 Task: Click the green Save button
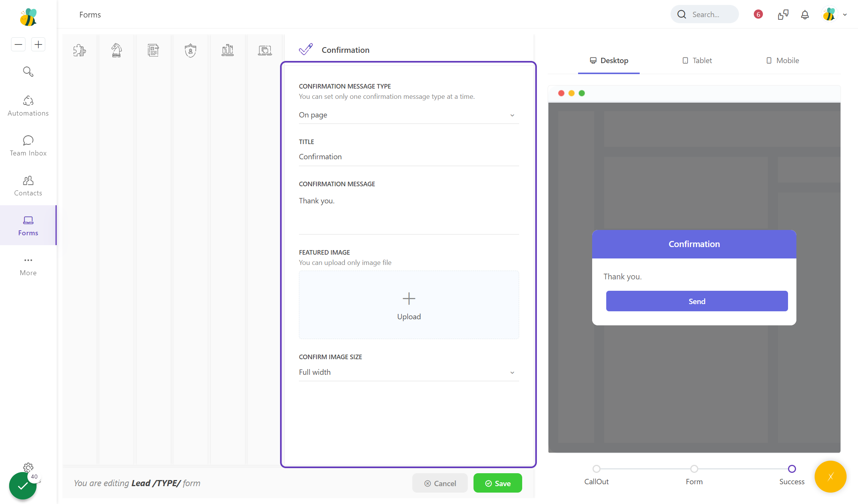pyautogui.click(x=497, y=483)
